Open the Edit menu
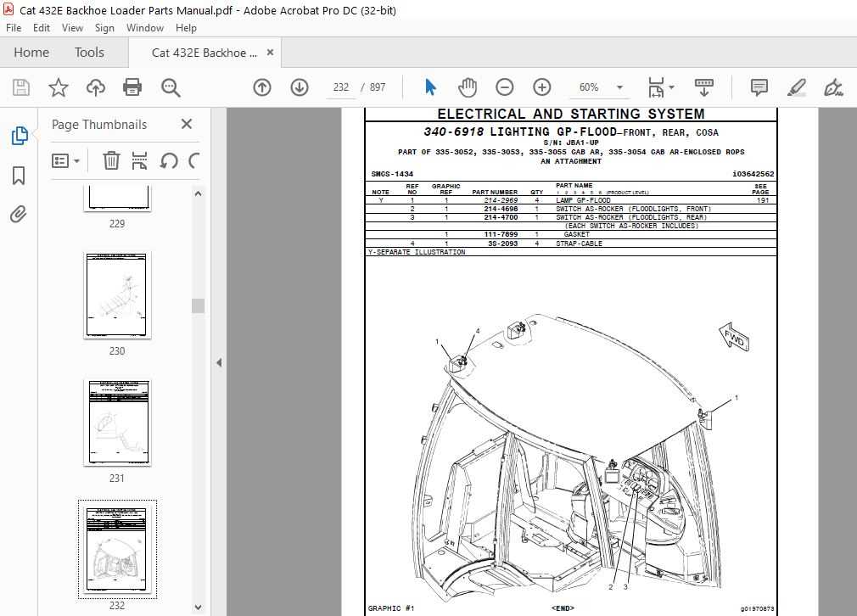 coord(42,28)
